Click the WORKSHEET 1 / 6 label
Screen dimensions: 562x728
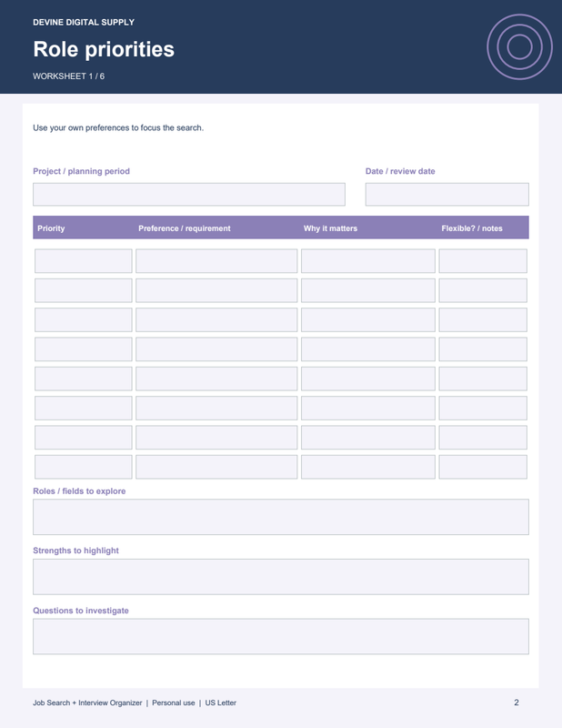(x=69, y=76)
